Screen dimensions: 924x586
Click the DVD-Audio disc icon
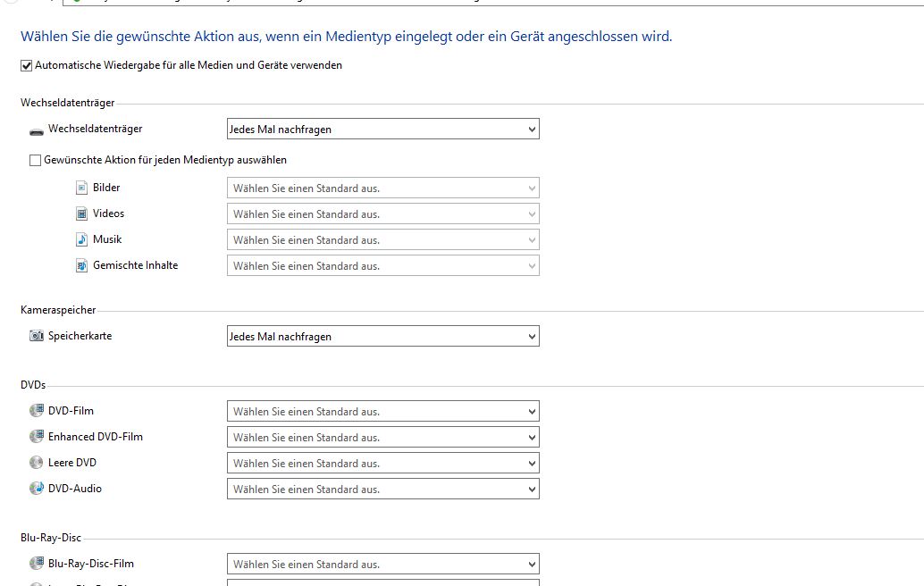[37, 489]
